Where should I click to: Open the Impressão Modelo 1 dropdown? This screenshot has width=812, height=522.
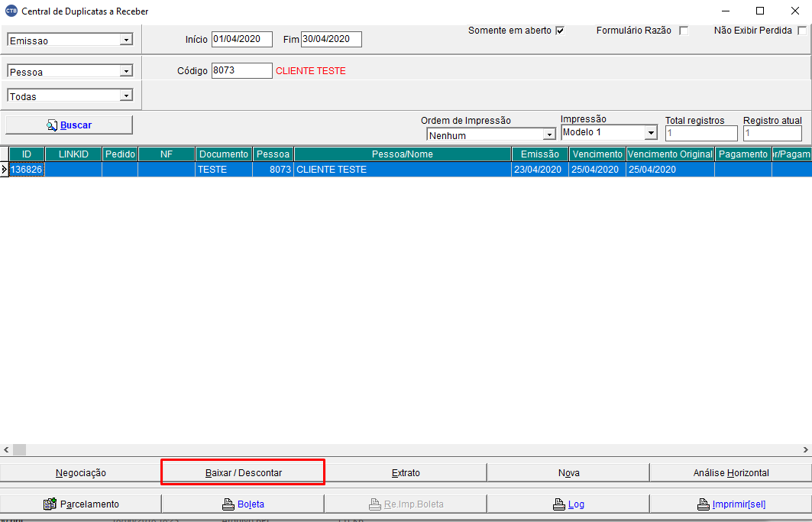click(651, 132)
